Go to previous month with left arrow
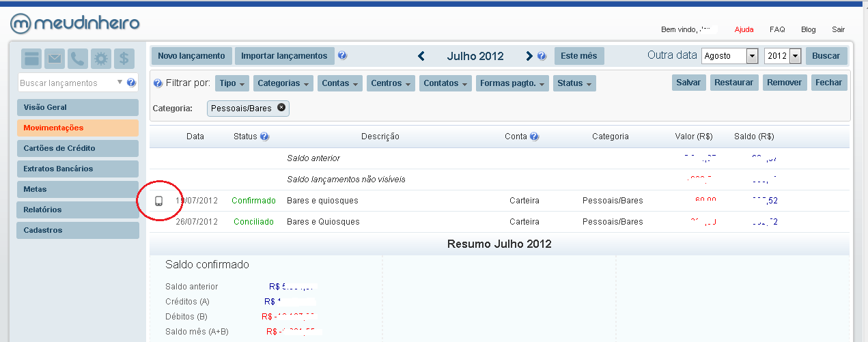868x342 pixels. tap(421, 56)
